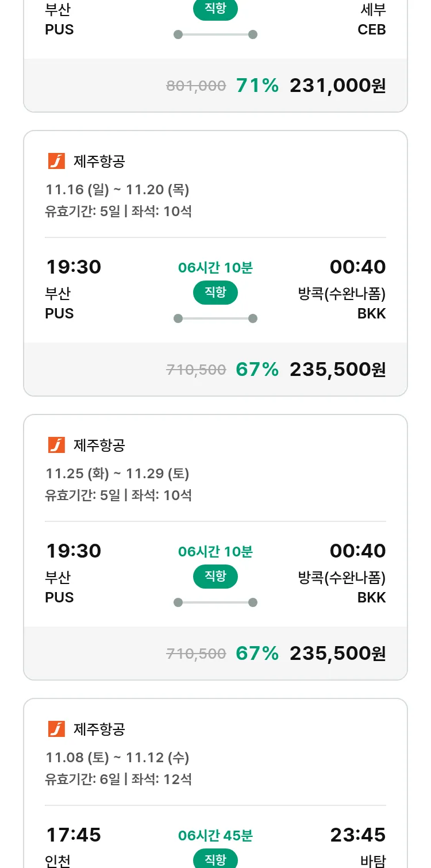Screen dimensions: 431x868
Task: Click Jeju Air logo on 11.16 flight
Action: coord(56,162)
